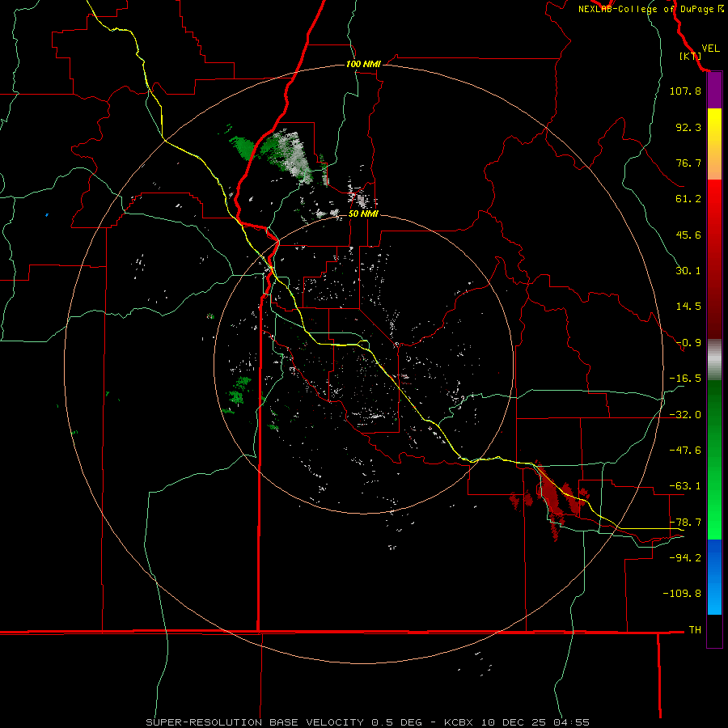
Task: Select the -94.2 velocity scale value
Action: pos(685,557)
